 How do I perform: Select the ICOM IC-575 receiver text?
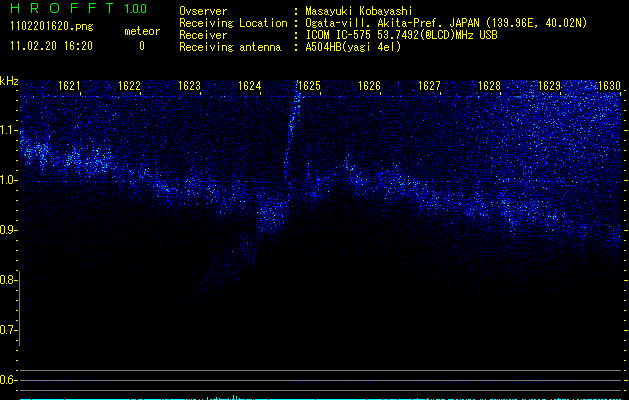tap(401, 35)
